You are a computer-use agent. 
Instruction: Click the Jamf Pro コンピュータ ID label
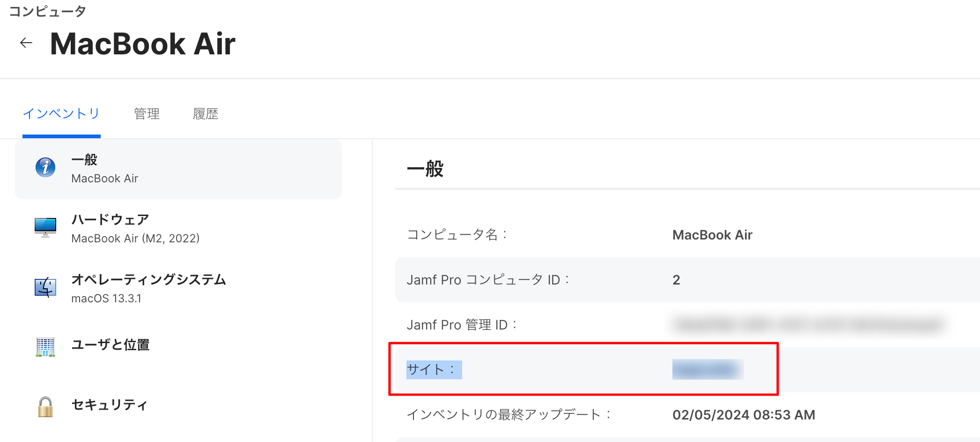pos(488,280)
